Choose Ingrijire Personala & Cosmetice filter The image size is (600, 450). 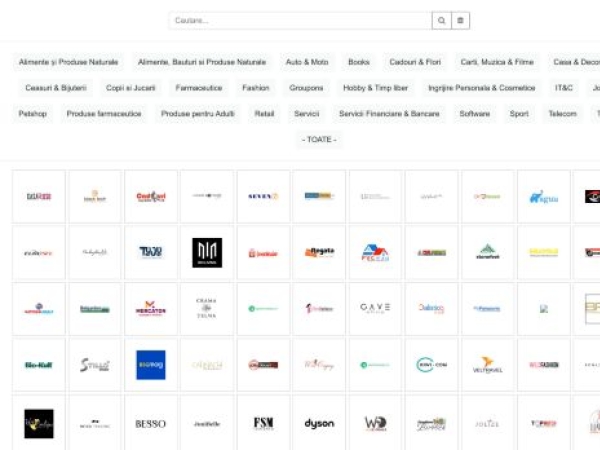(x=482, y=88)
